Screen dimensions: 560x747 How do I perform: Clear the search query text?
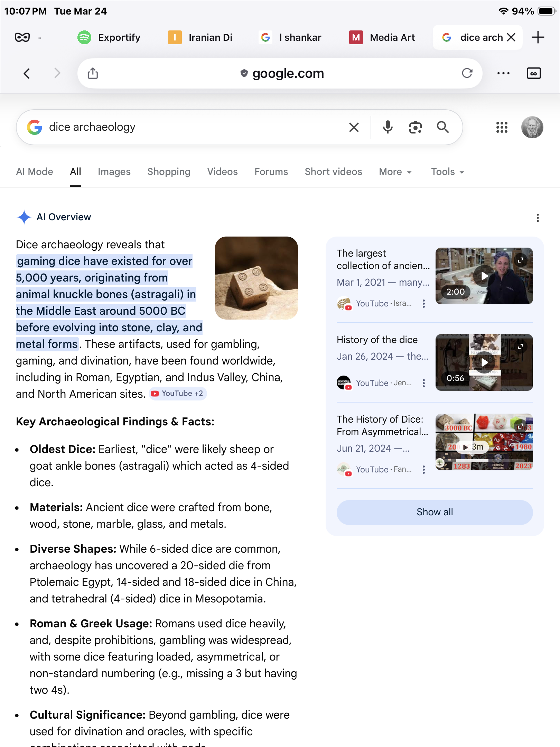coord(354,127)
